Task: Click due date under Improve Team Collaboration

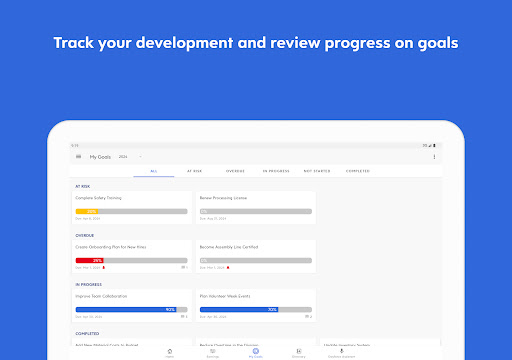Action: pos(89,317)
